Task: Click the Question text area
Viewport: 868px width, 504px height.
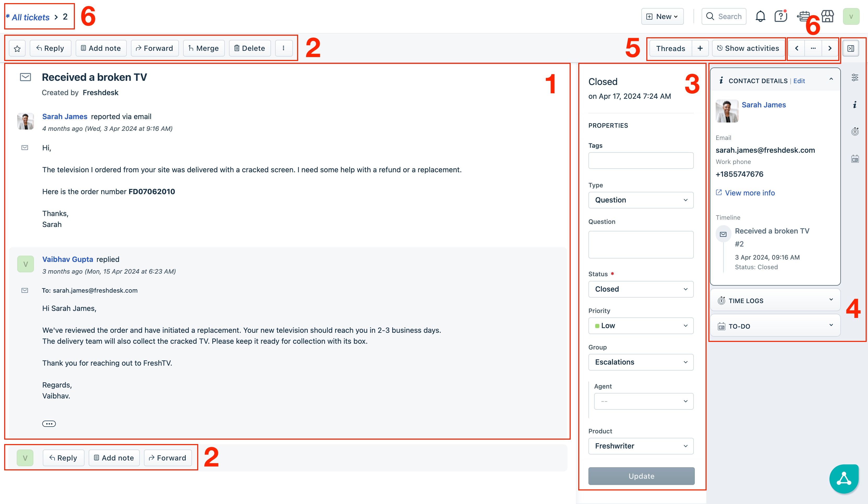Action: (641, 244)
